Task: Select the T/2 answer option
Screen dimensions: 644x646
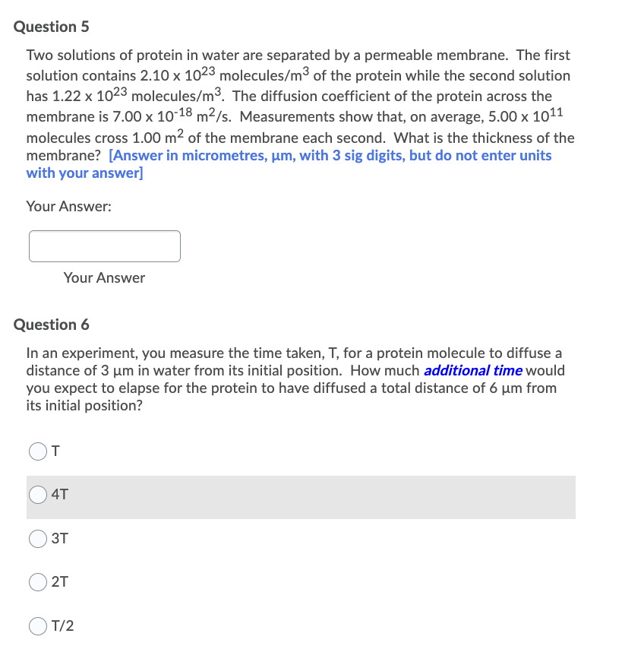Action: (x=37, y=625)
